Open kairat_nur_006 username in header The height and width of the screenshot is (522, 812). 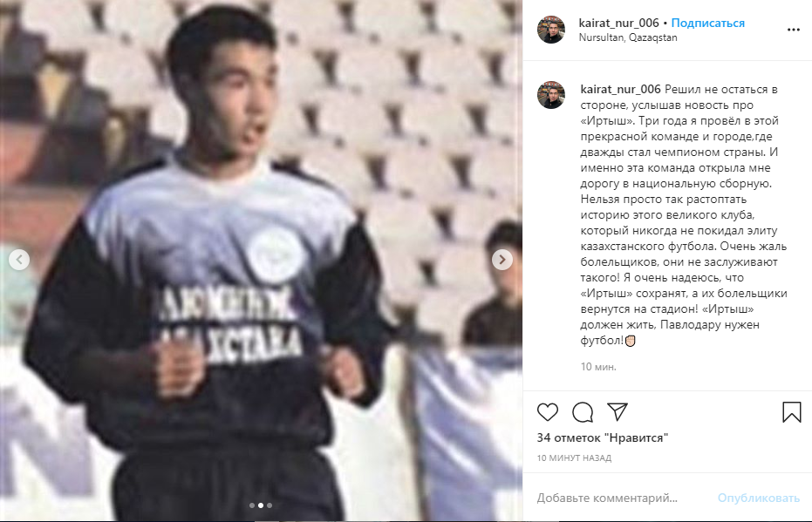point(619,23)
